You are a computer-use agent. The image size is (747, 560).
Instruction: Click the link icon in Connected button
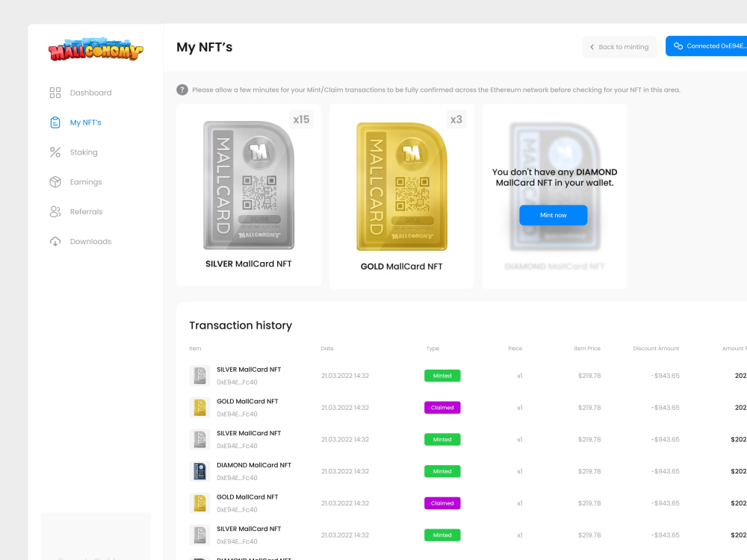678,46
